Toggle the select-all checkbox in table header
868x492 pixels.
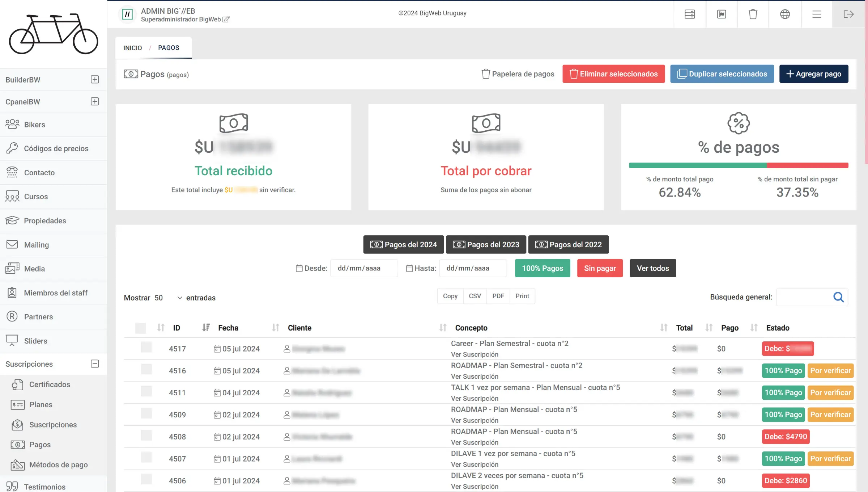pos(140,328)
